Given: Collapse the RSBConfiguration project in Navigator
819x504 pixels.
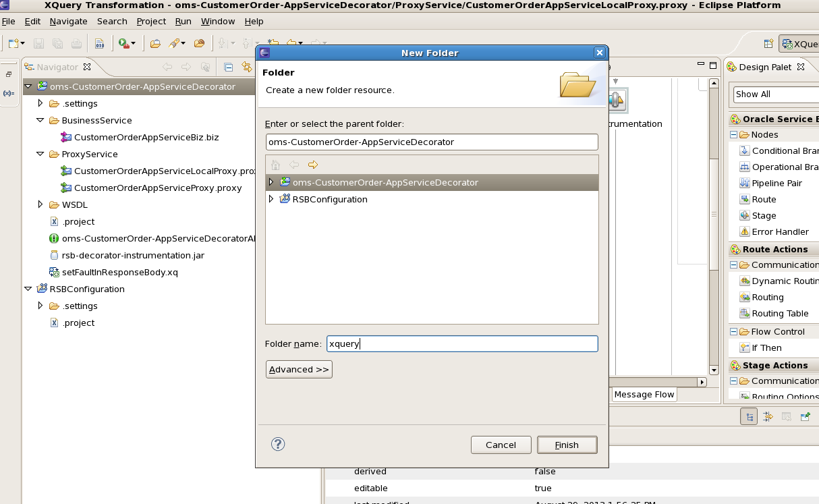Looking at the screenshot, I should point(28,289).
